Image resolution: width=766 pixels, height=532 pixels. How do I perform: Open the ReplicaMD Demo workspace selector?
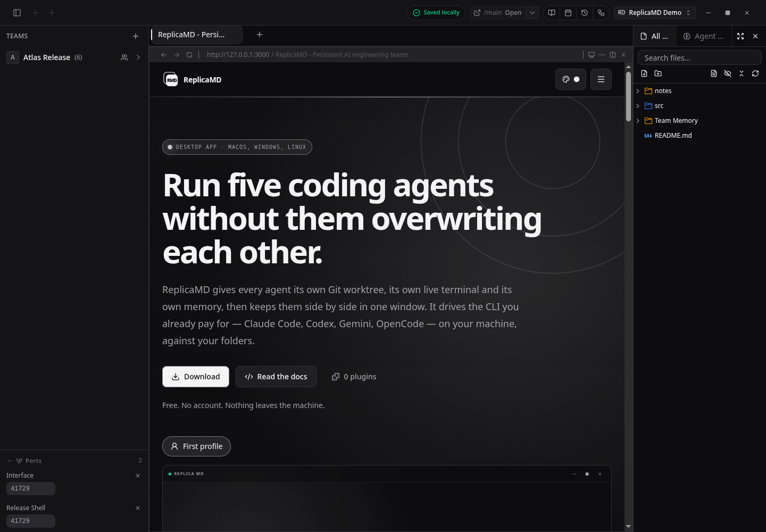click(x=654, y=13)
